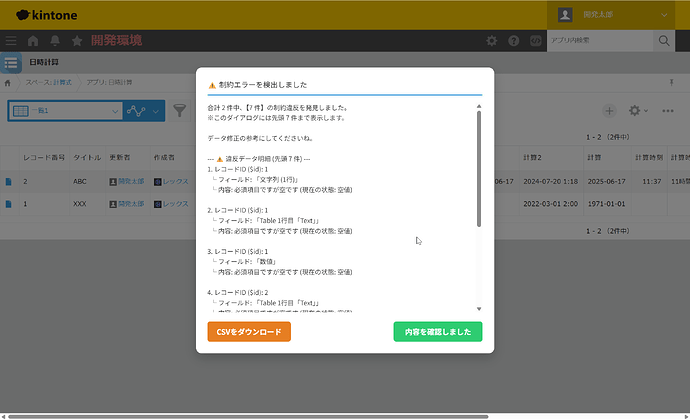The width and height of the screenshot is (690, 419).
Task: Click the dialog scrollbar down arrow
Action: tap(479, 309)
